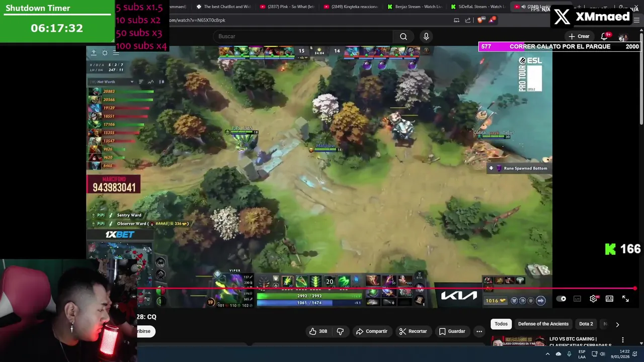Switch to P!nk - So What browser tab
The height and width of the screenshot is (362, 644).
[287, 7]
